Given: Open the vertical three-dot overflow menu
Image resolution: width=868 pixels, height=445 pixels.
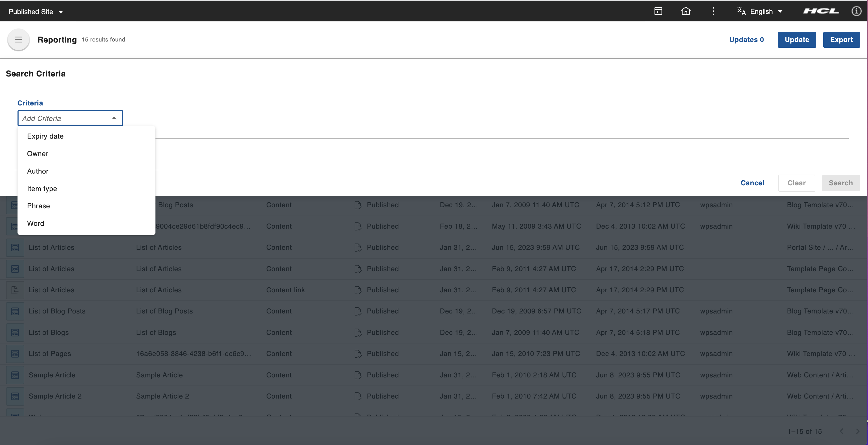Looking at the screenshot, I should (713, 11).
